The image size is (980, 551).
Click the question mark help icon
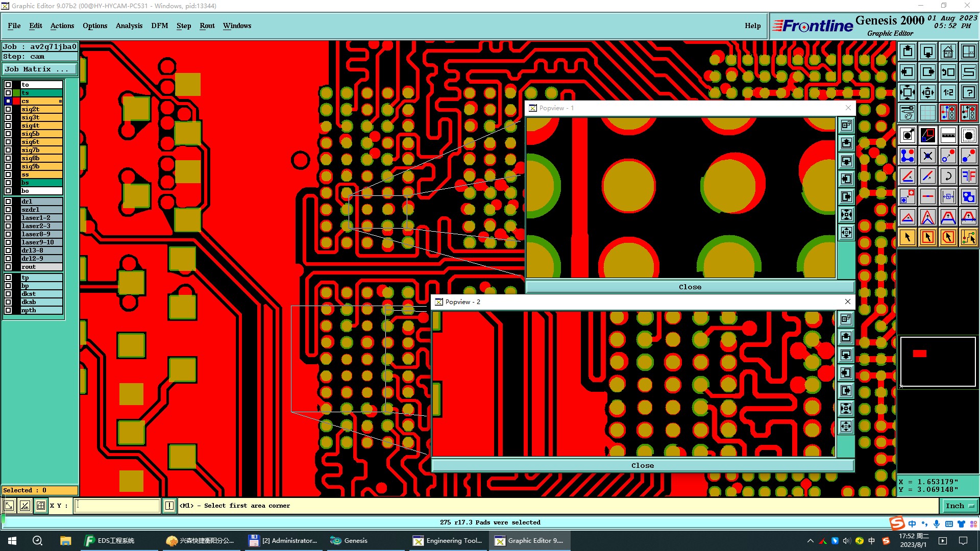(968, 92)
